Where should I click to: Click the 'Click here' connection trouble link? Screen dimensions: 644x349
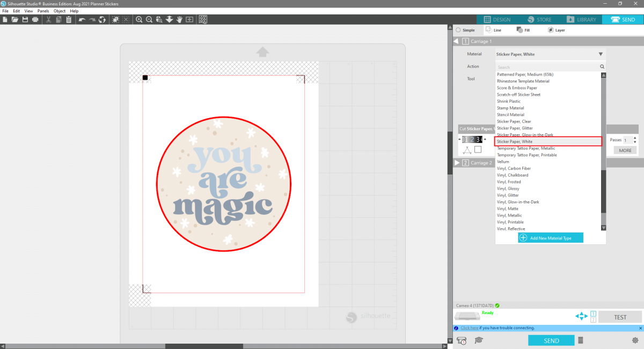pos(469,328)
